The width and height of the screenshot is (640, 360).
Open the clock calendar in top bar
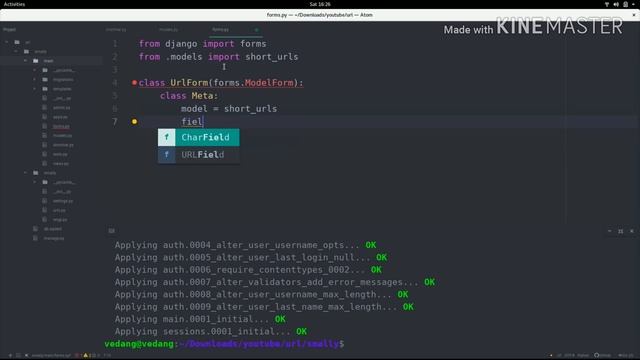click(x=320, y=4)
